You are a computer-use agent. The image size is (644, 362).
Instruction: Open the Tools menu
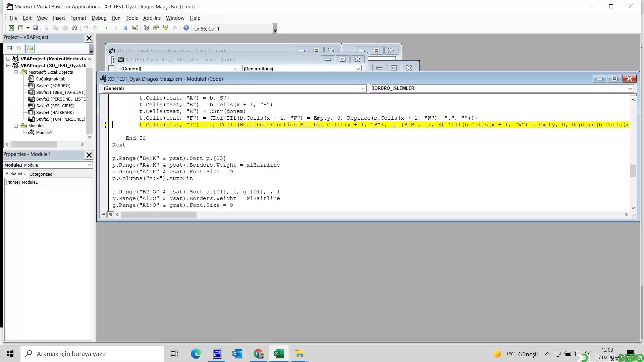coord(132,18)
